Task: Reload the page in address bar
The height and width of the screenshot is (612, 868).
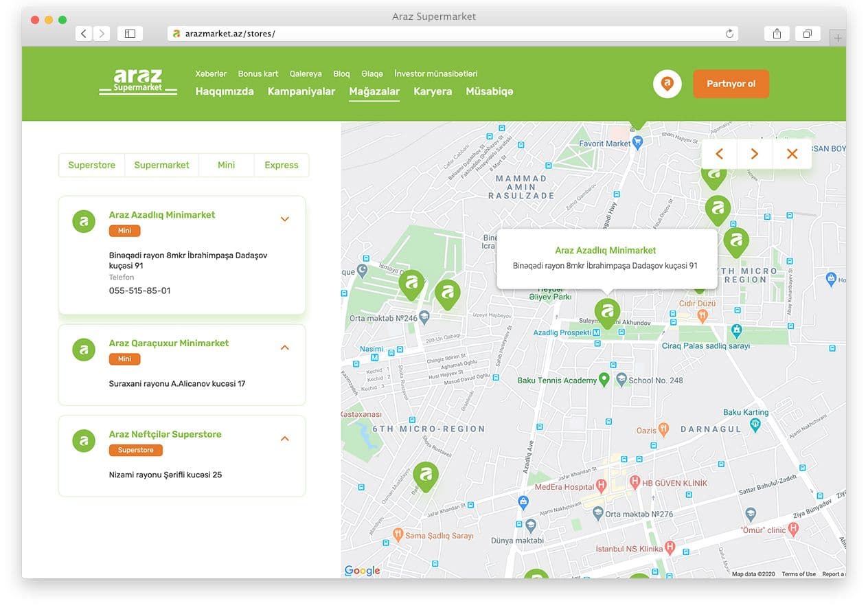Action: click(x=729, y=33)
